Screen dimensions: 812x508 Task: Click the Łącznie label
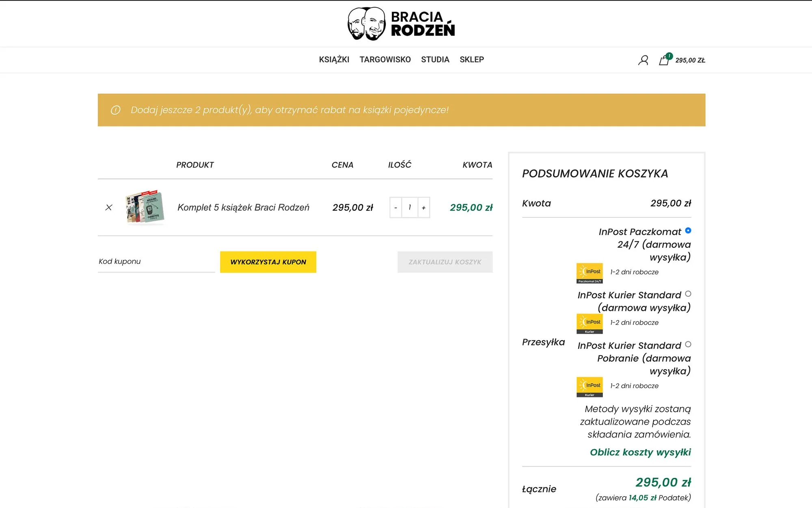pos(539,489)
